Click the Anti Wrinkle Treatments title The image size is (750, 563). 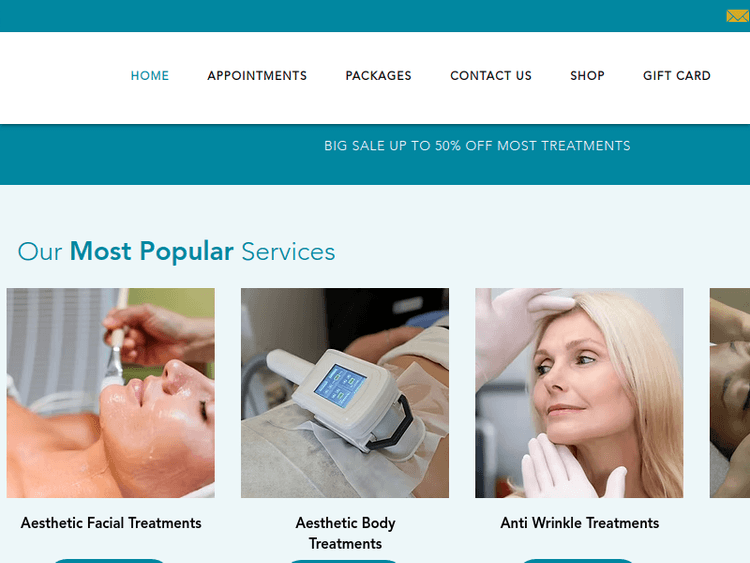click(x=580, y=523)
